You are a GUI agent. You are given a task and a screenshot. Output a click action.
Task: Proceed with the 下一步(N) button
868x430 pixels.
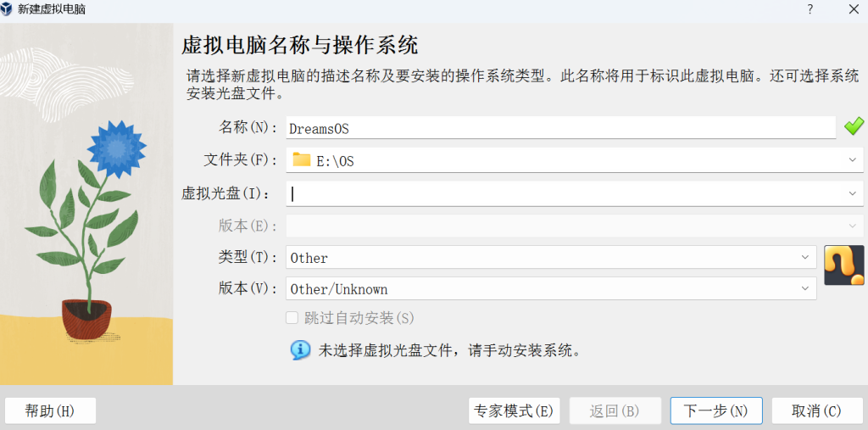pyautogui.click(x=715, y=410)
